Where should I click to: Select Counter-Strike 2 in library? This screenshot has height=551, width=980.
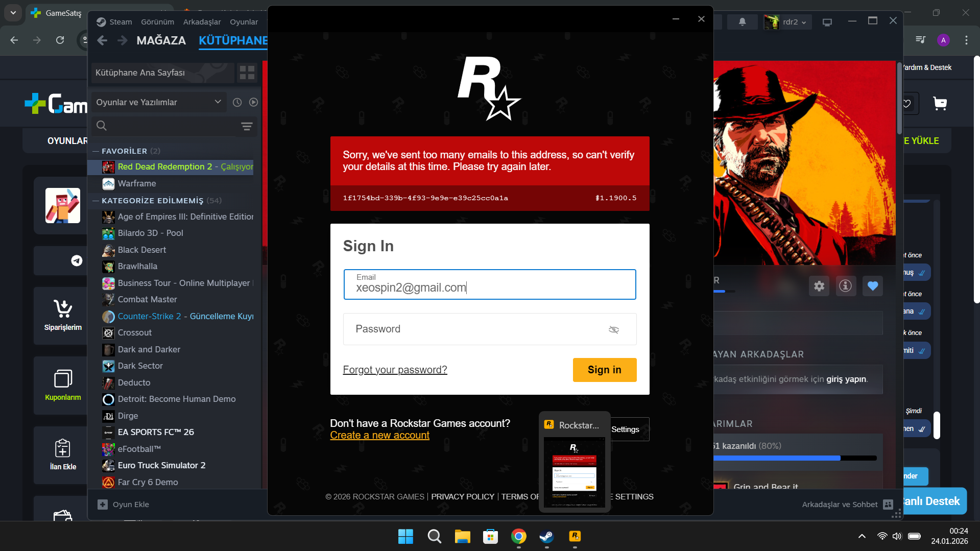[x=171, y=316]
